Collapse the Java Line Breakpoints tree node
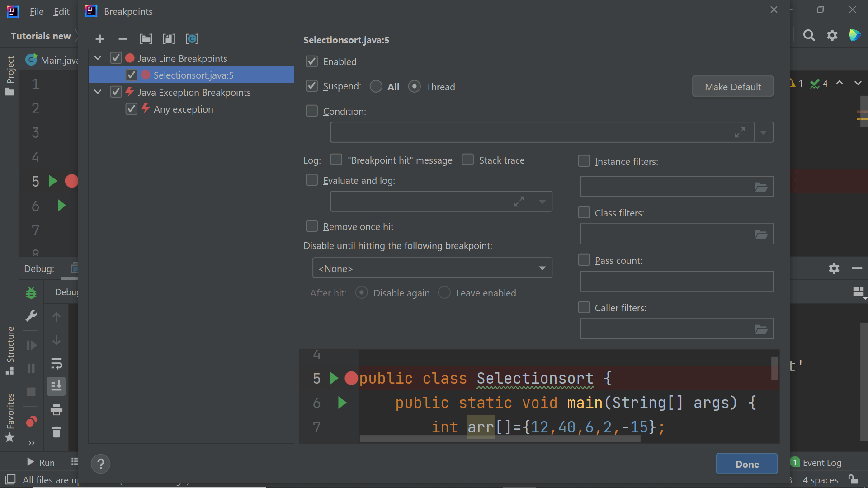 pyautogui.click(x=98, y=58)
